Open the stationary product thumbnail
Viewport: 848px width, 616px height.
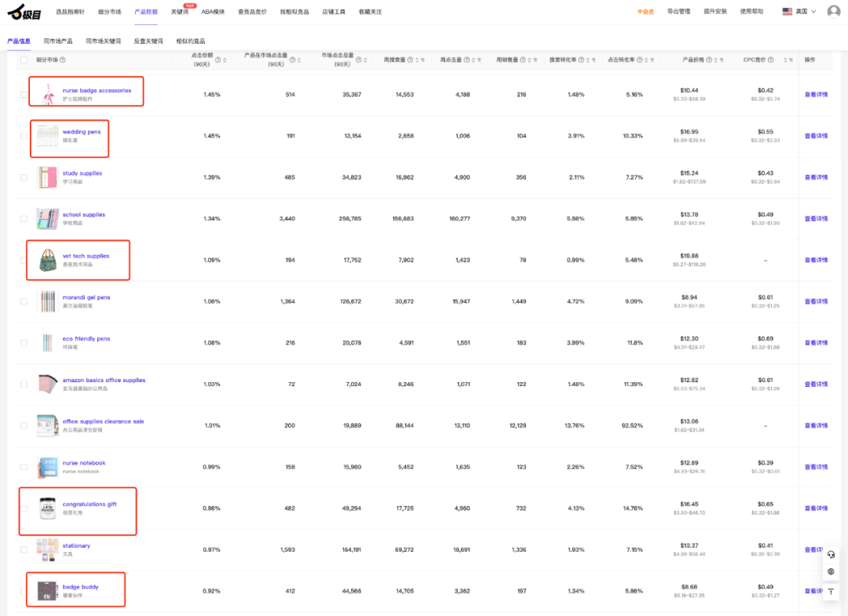click(48, 549)
